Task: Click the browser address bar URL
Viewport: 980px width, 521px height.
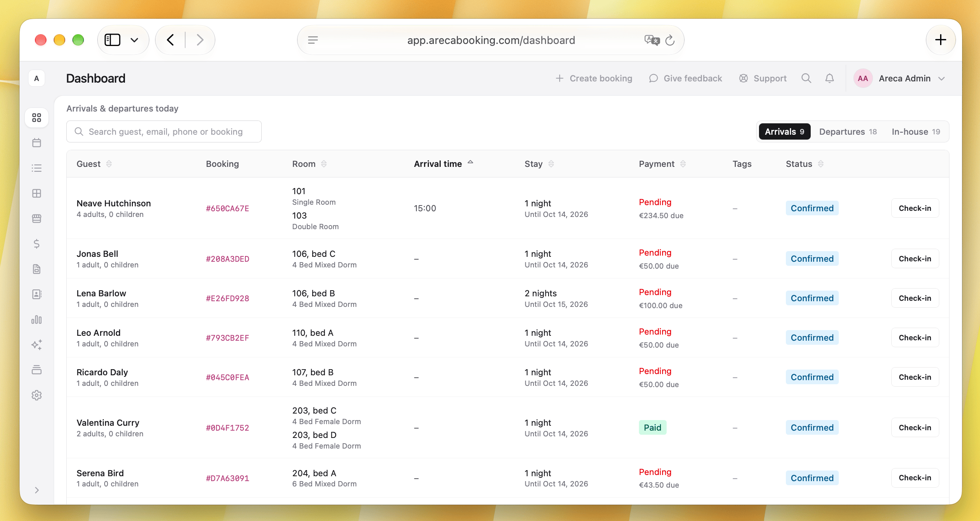Action: point(491,40)
